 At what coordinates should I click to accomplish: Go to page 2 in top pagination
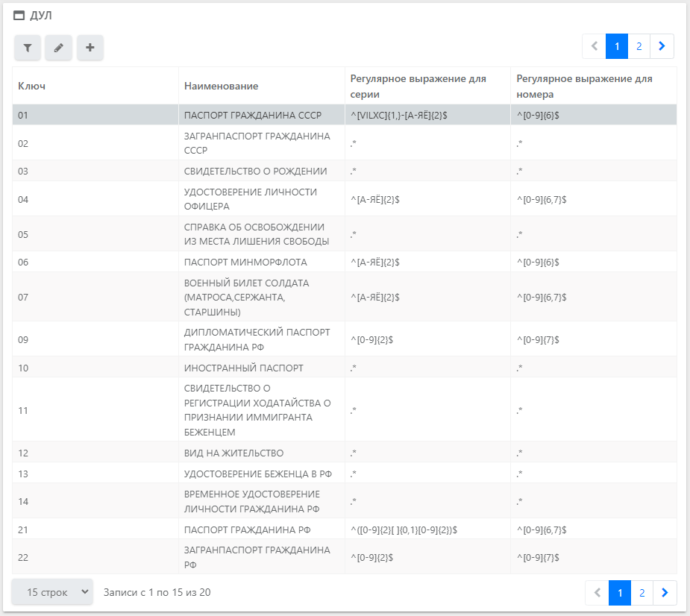(x=639, y=46)
